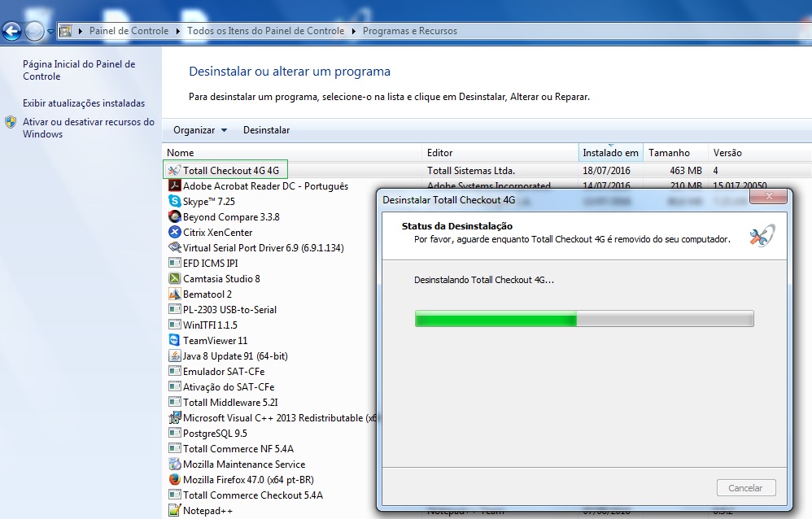Open Ativar ou desativar recursos do Windows
Viewport: 812px width, 519px height.
[88, 128]
